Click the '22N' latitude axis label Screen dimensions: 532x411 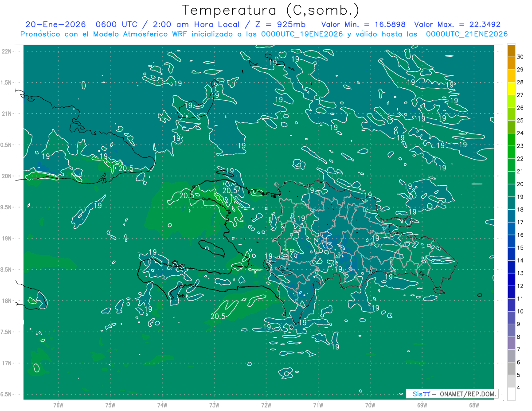tap(7, 51)
